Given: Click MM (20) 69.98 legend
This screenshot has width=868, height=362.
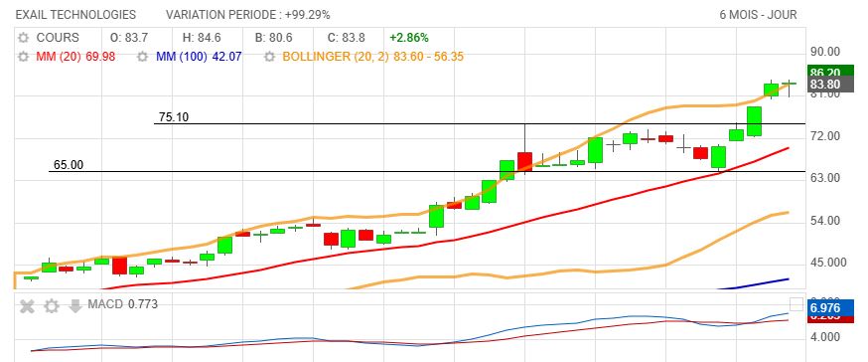Looking at the screenshot, I should pos(75,57).
